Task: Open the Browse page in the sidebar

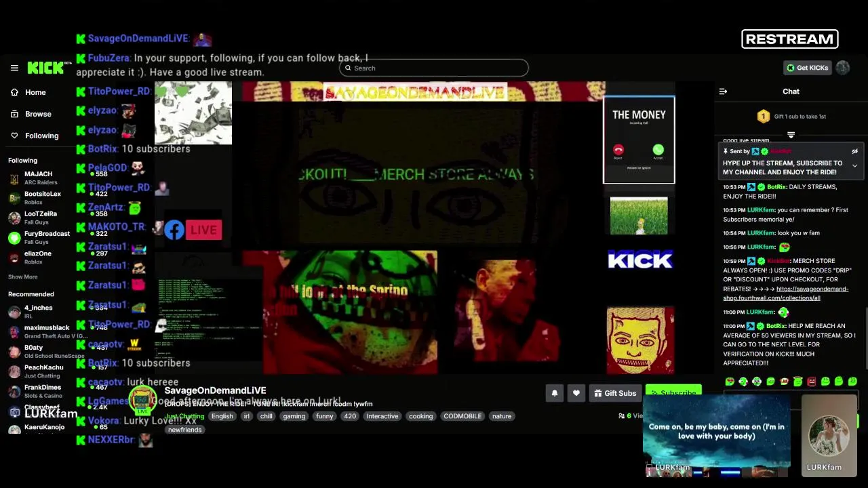Action: pos(38,114)
